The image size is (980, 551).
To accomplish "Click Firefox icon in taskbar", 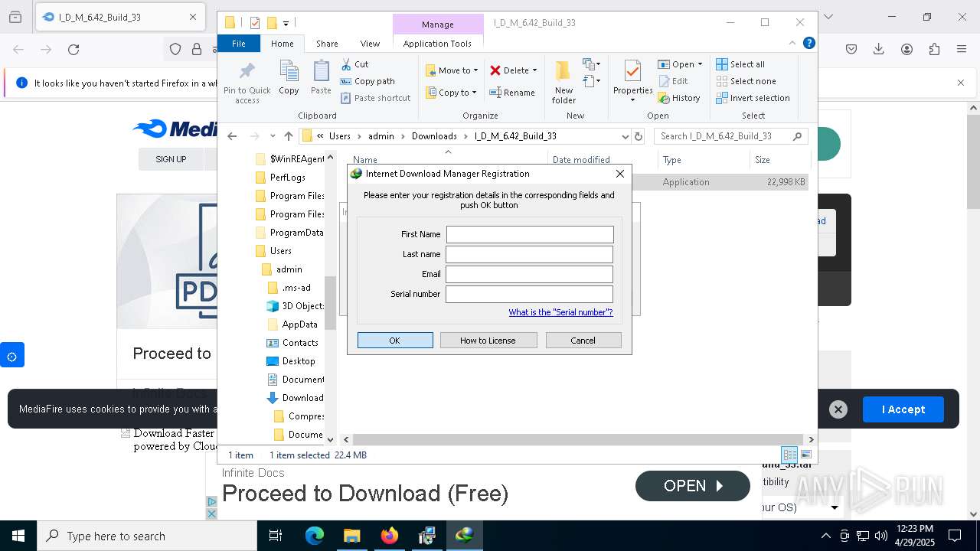I will pos(390,536).
